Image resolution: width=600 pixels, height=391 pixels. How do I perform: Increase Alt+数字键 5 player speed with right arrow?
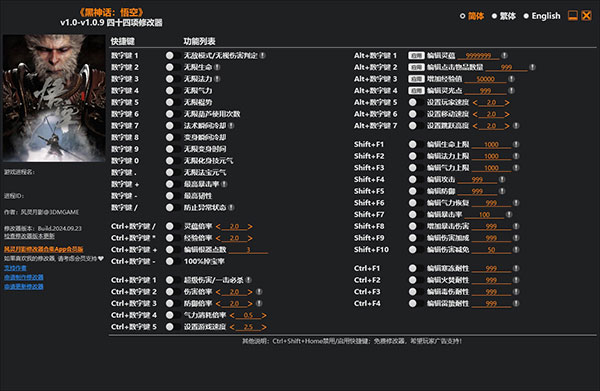pos(507,103)
